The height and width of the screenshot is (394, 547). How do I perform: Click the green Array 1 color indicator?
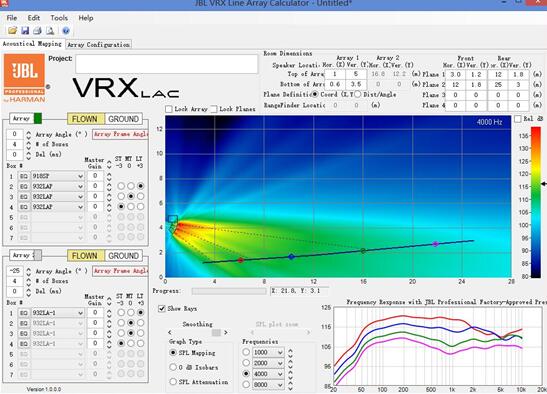[38, 118]
